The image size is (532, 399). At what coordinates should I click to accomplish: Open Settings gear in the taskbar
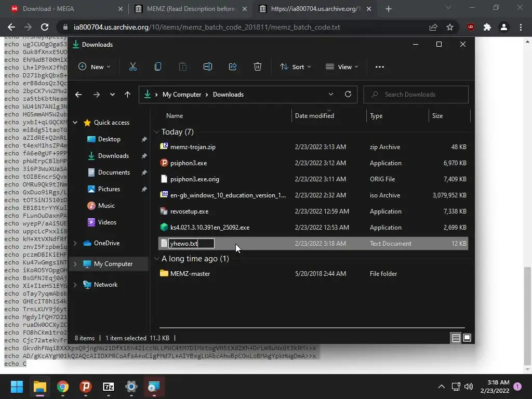pyautogui.click(x=131, y=387)
